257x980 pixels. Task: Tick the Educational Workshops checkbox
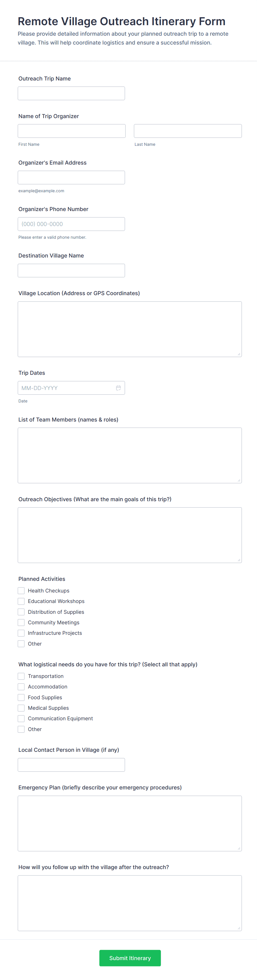[x=21, y=601]
